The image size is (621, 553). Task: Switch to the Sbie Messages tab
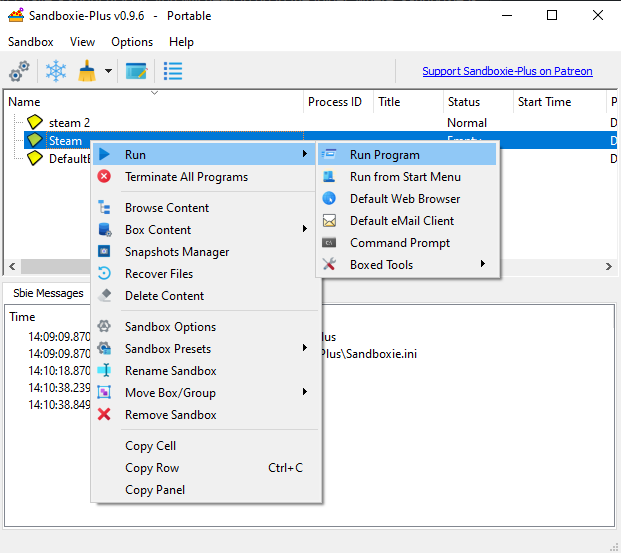(48, 293)
